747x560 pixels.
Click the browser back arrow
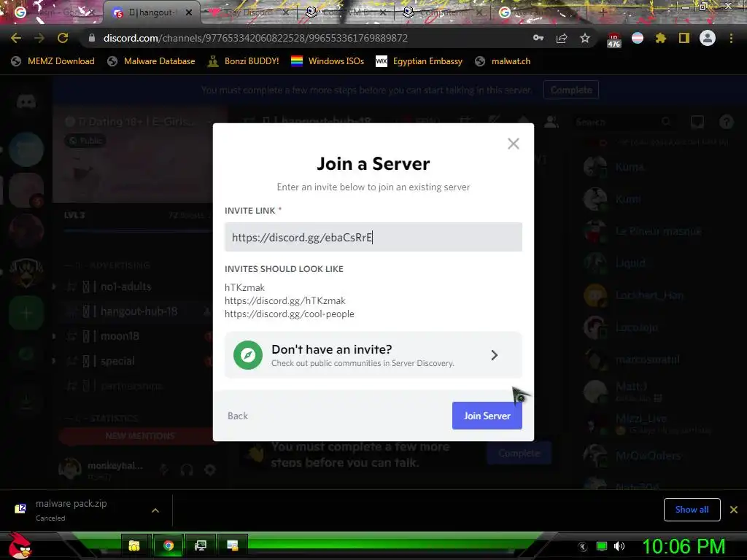click(16, 38)
